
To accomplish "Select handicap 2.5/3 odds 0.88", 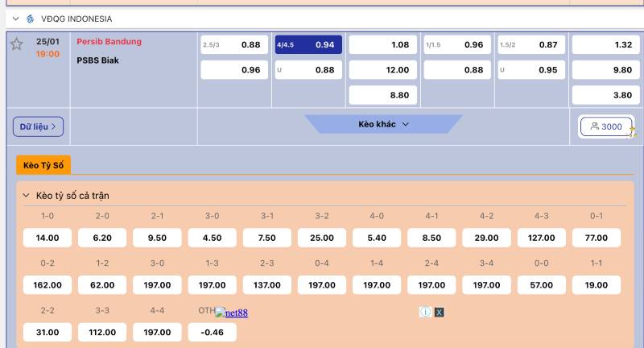I will [234, 45].
